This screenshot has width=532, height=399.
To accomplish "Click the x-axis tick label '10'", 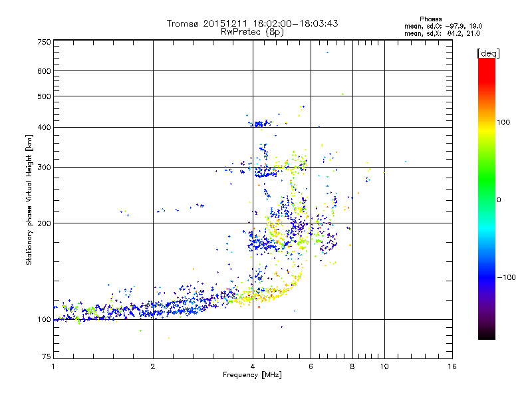I will (384, 366).
